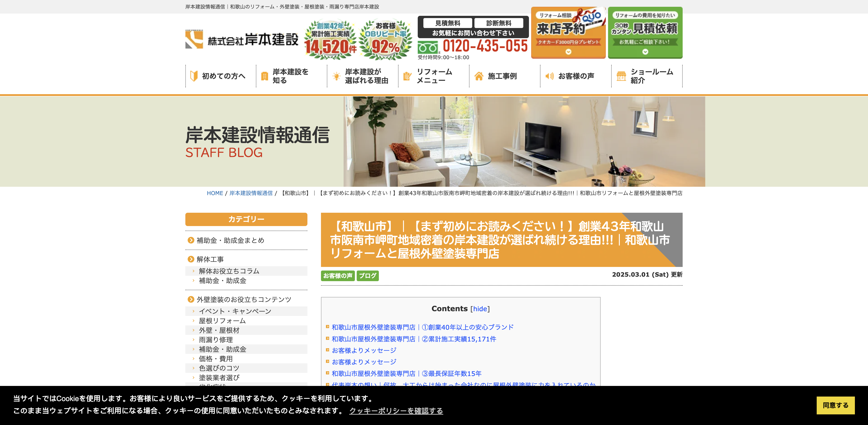The image size is (868, 425).
Task: Open ③最長保証年数15年 contents link
Action: pyautogui.click(x=406, y=374)
